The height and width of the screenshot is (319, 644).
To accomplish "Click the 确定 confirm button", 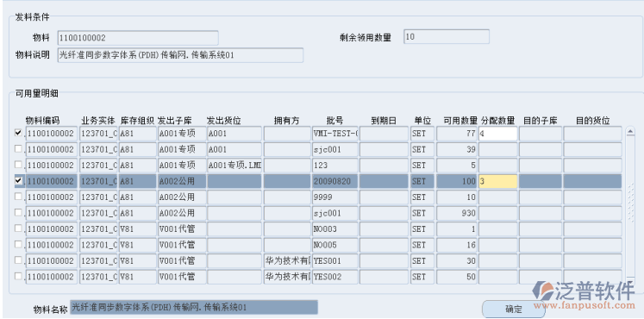I will click(514, 310).
